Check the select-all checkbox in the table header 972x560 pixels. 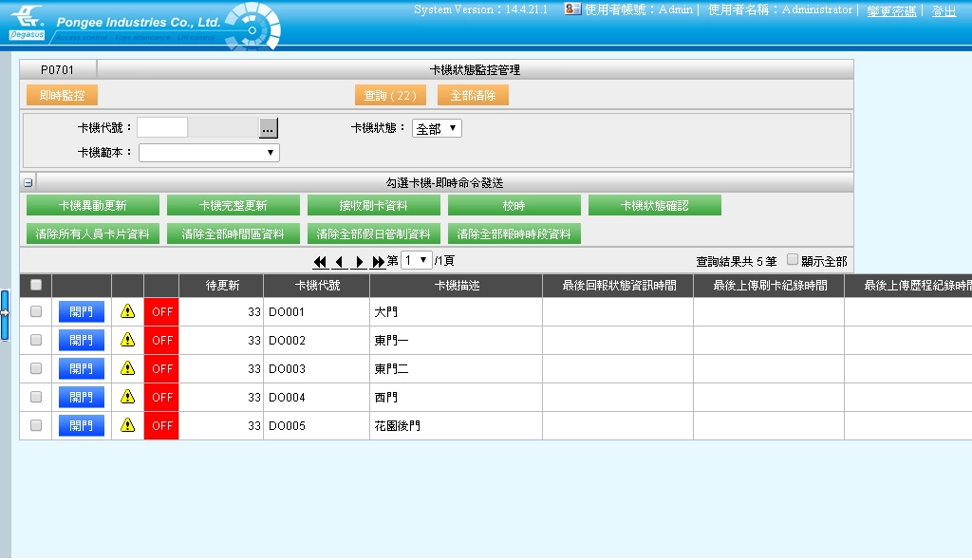(x=35, y=284)
